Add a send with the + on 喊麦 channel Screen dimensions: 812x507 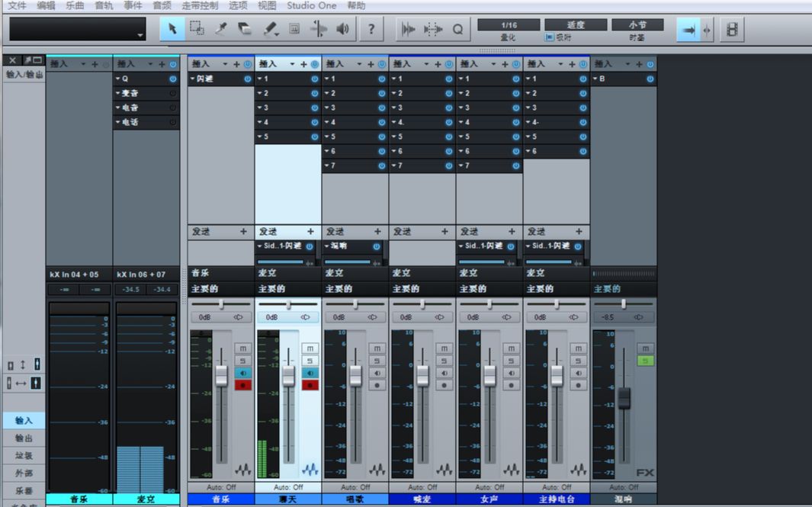445,232
